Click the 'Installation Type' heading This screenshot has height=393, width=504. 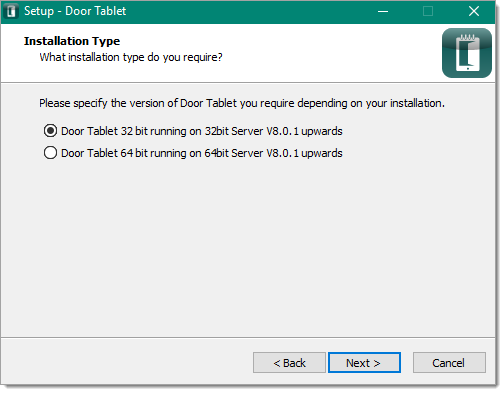pyautogui.click(x=72, y=41)
